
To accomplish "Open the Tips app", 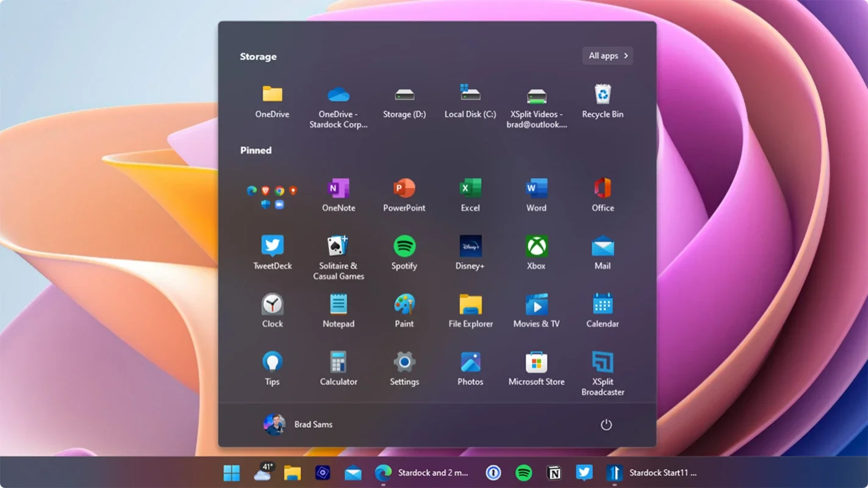I will click(x=272, y=369).
